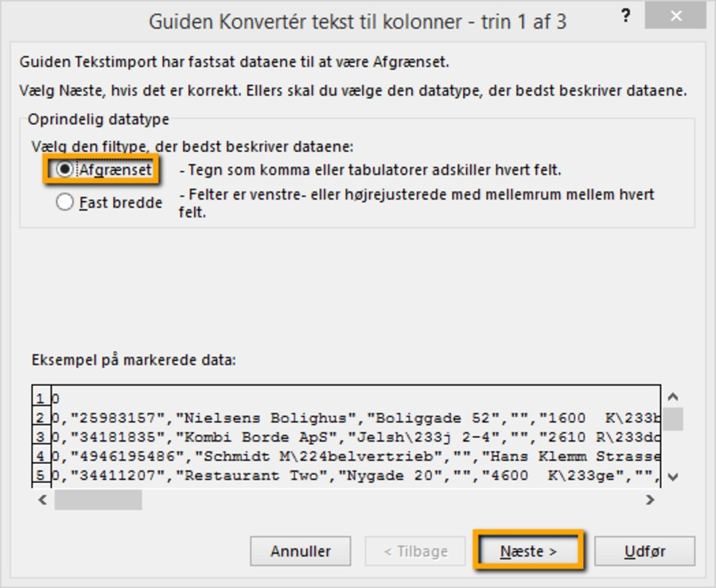
Task: Choose the Fast bredde radio option
Action: [x=64, y=203]
